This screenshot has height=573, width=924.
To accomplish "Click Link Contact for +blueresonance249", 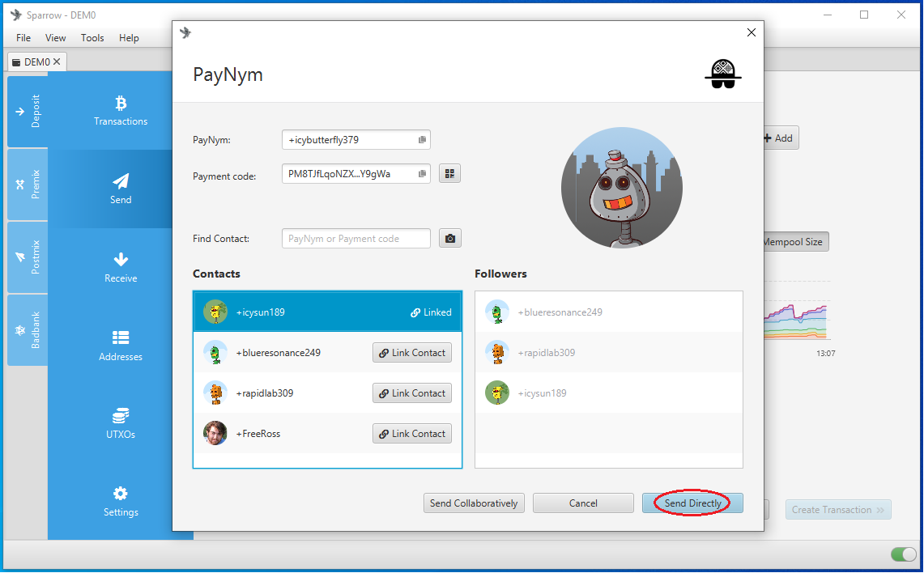I will click(x=412, y=353).
